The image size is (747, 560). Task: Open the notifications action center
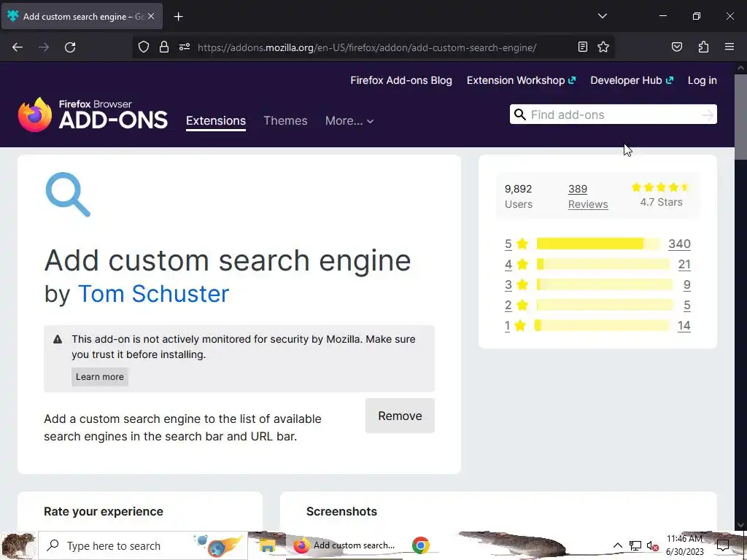click(723, 545)
